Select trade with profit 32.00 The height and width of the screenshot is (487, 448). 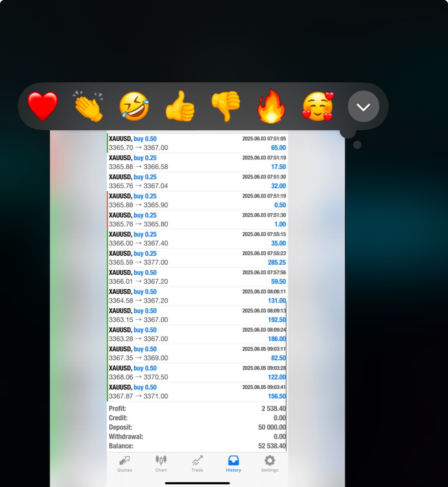point(197,181)
